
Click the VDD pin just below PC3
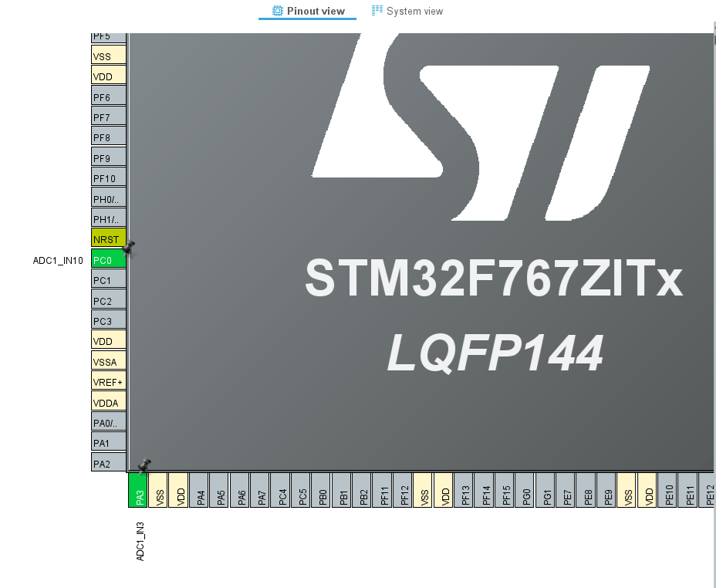[109, 340]
